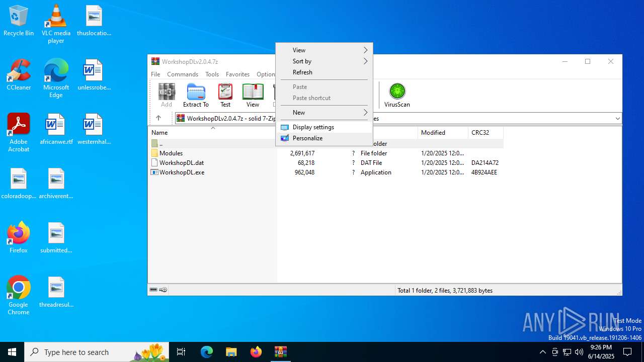Select the threadresul image file on desktop
The width and height of the screenshot is (644, 362).
(56, 292)
